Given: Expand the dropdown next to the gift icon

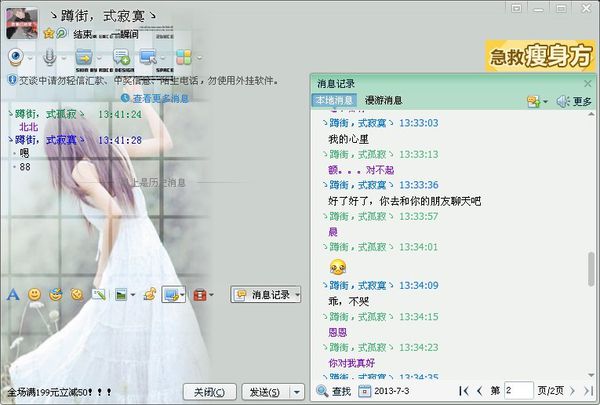Looking at the screenshot, I should (211, 295).
